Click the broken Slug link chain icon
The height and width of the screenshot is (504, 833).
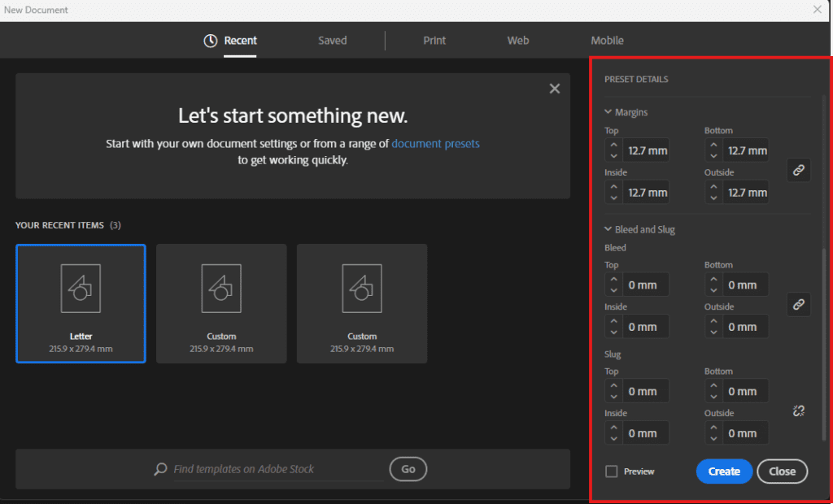point(798,411)
